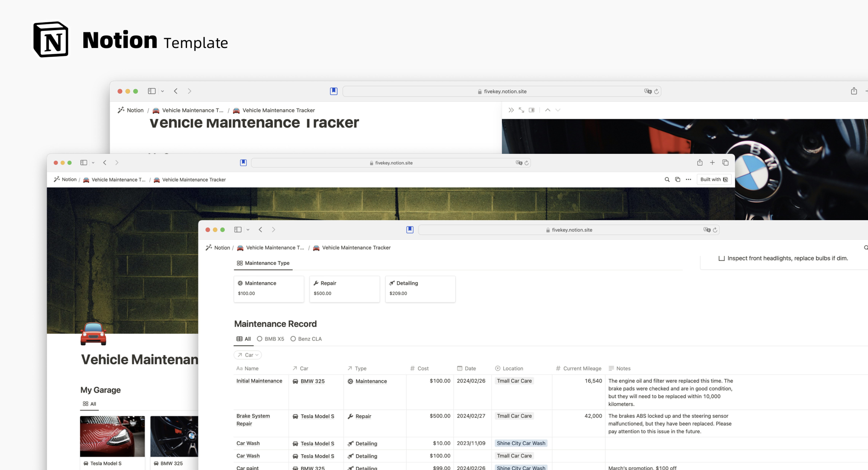
Task: Switch to Maintenance Type tab
Action: pos(263,263)
